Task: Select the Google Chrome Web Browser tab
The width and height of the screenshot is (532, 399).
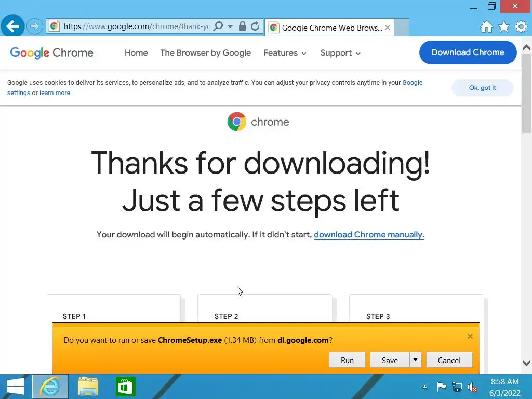Action: click(329, 28)
